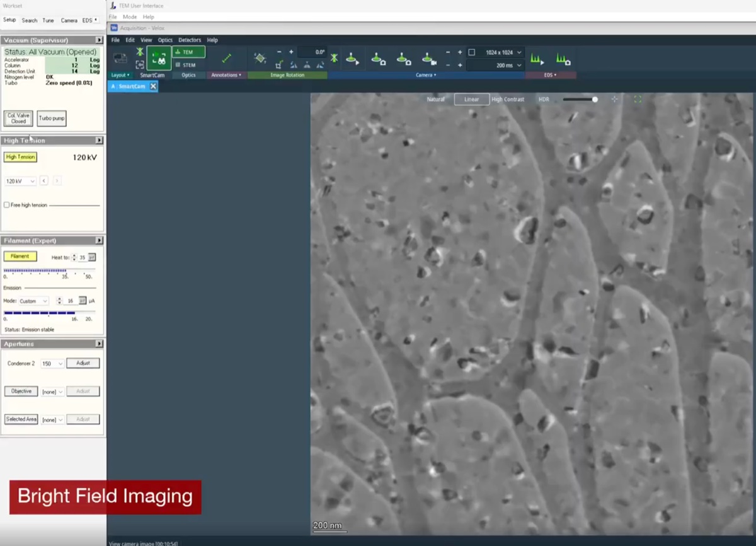Open the Optics menu in Velox
The height and width of the screenshot is (546, 756).
click(x=165, y=40)
